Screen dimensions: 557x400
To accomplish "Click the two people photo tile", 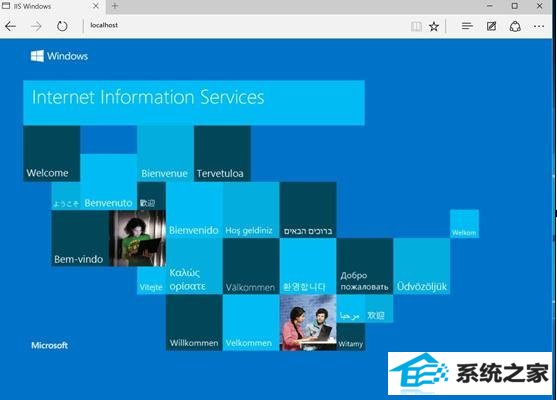I will (308, 323).
